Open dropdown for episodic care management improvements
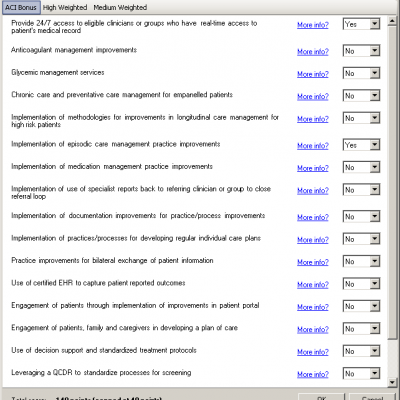 click(x=362, y=145)
